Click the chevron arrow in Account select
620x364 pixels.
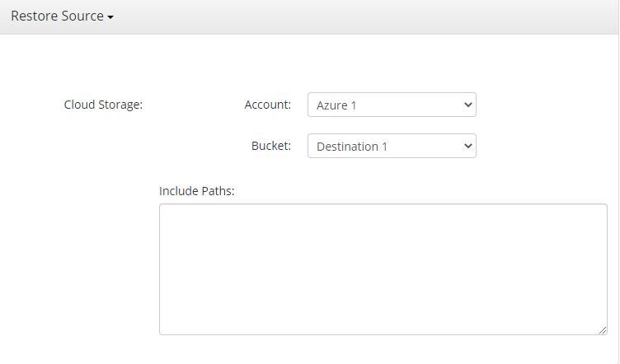pyautogui.click(x=467, y=105)
